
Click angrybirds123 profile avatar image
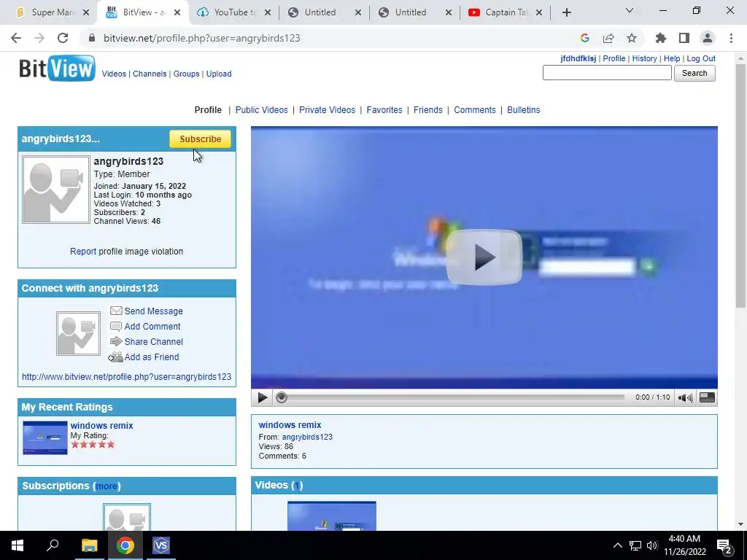point(55,190)
